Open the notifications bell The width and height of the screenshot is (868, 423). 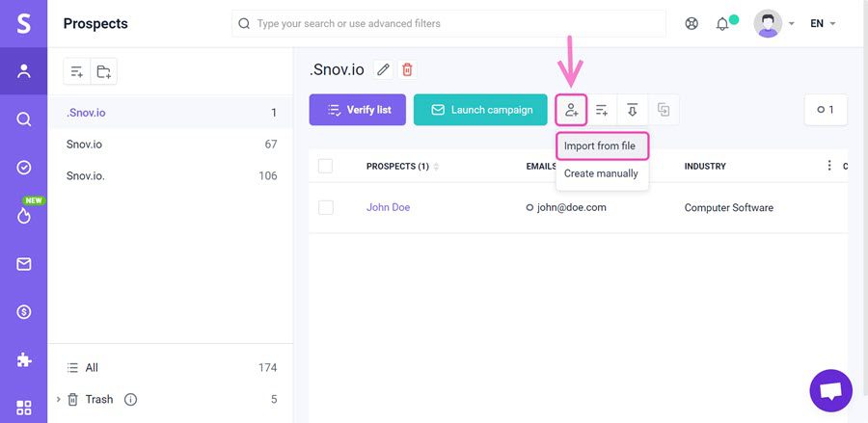click(722, 24)
